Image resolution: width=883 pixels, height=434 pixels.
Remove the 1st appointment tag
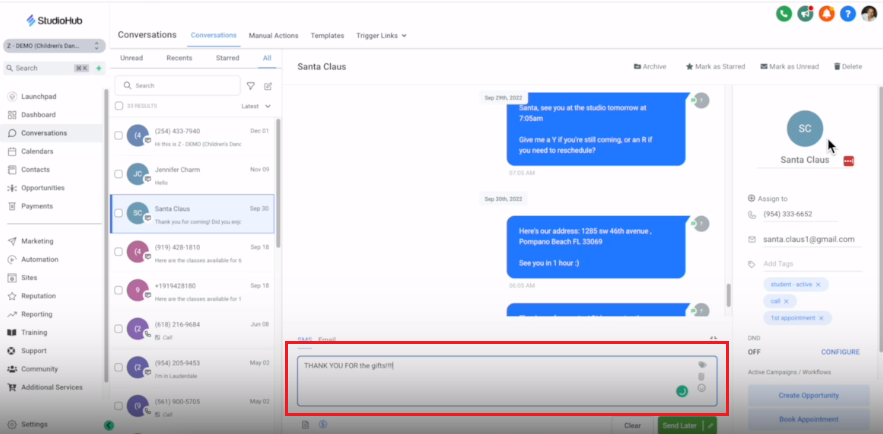pyautogui.click(x=821, y=318)
